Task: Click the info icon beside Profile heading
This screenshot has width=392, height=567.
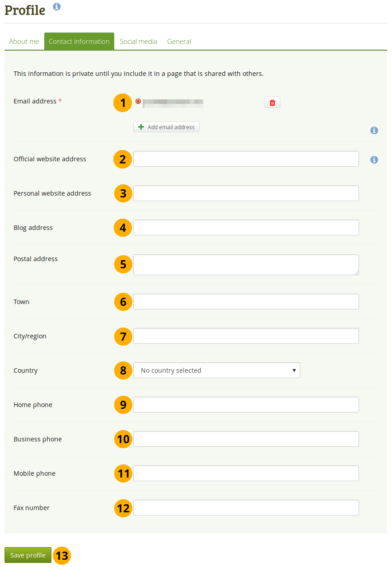Action: point(56,6)
